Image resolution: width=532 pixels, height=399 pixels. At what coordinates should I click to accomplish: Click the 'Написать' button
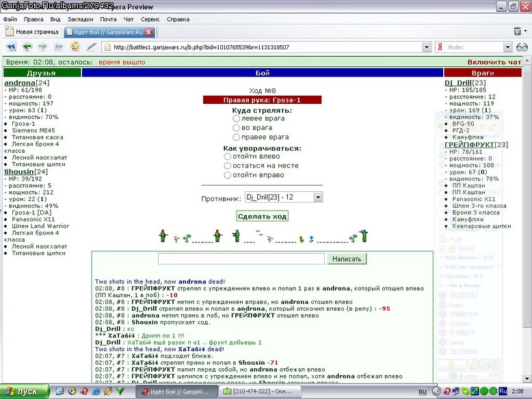(x=347, y=259)
